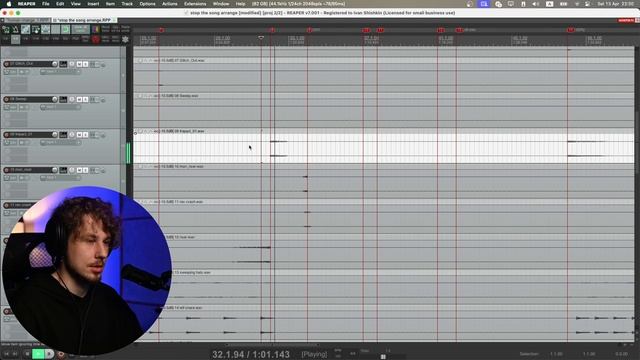The image size is (640, 360).
Task: Mute track 08 Sweep
Action: 80,99
